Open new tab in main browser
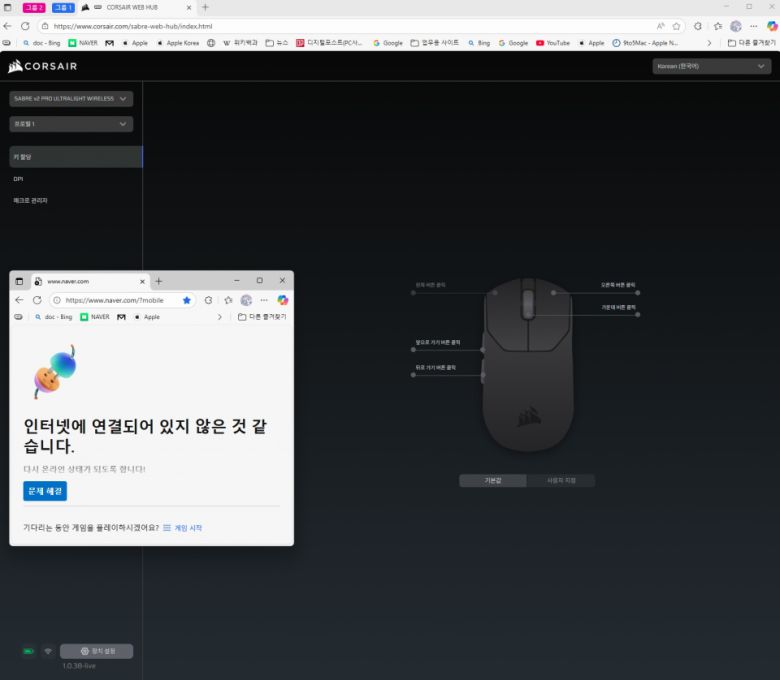 [205, 7]
